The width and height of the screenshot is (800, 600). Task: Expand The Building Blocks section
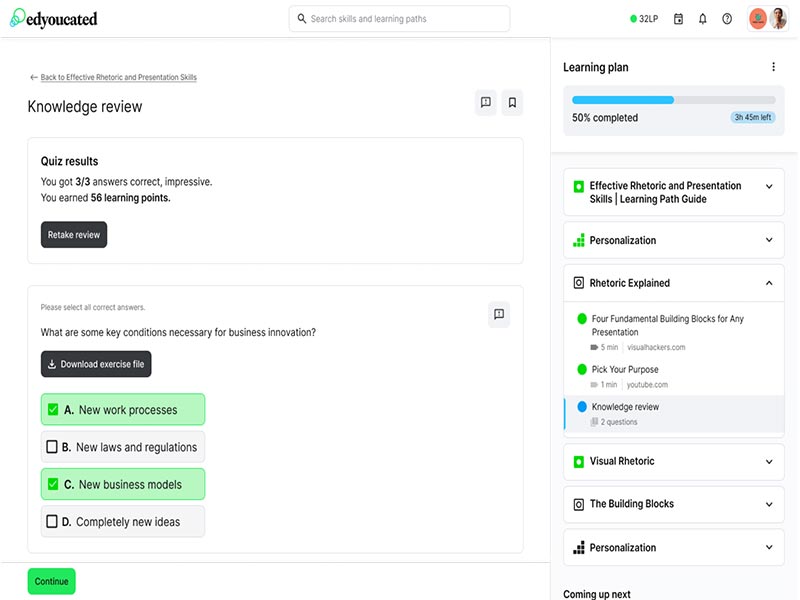tap(768, 505)
